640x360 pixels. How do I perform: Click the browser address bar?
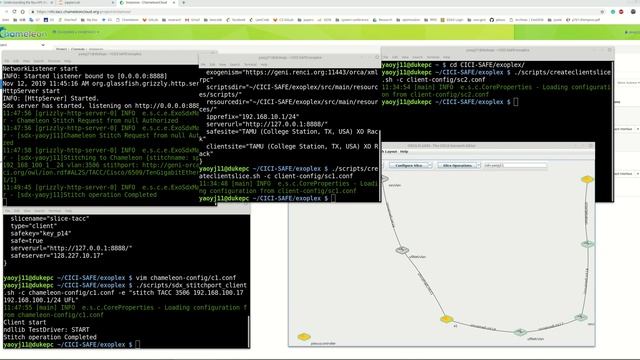tap(314, 12)
